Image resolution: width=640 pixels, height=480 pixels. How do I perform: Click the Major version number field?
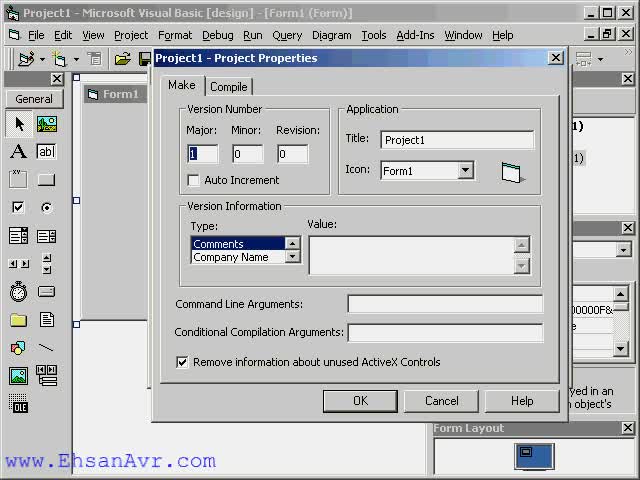[202, 154]
